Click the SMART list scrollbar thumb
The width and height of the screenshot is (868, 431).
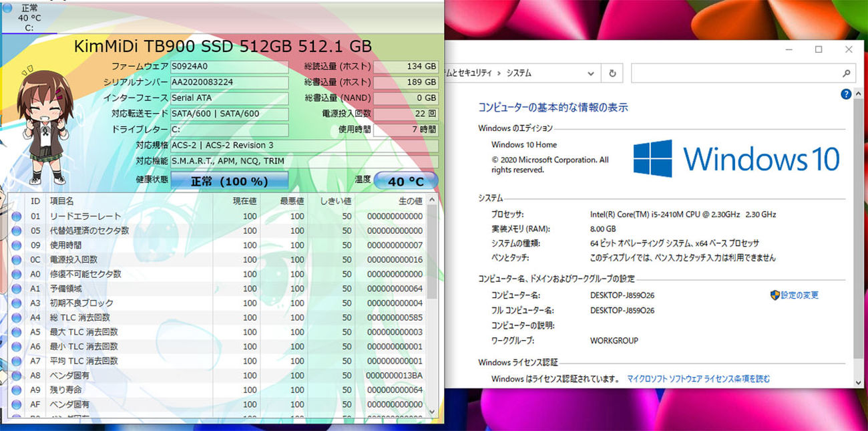(x=432, y=251)
